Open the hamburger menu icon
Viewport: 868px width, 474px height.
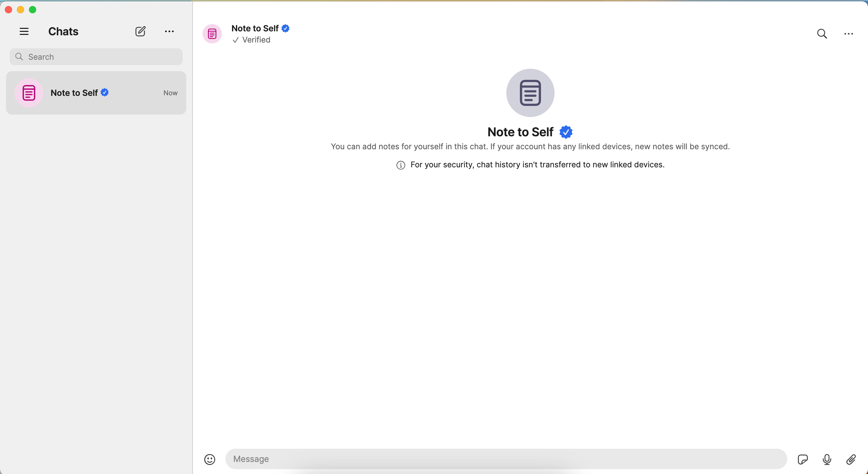coord(24,32)
